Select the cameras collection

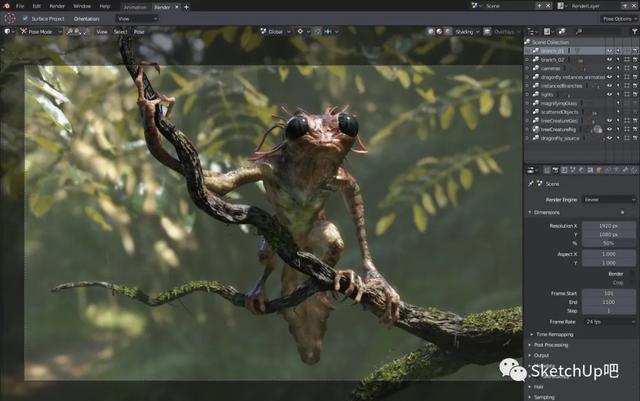pos(550,68)
